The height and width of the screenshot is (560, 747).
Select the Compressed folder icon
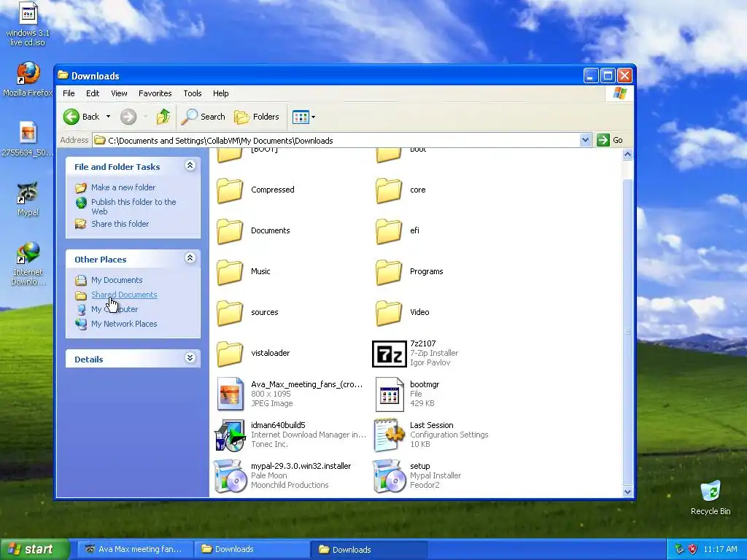[230, 190]
